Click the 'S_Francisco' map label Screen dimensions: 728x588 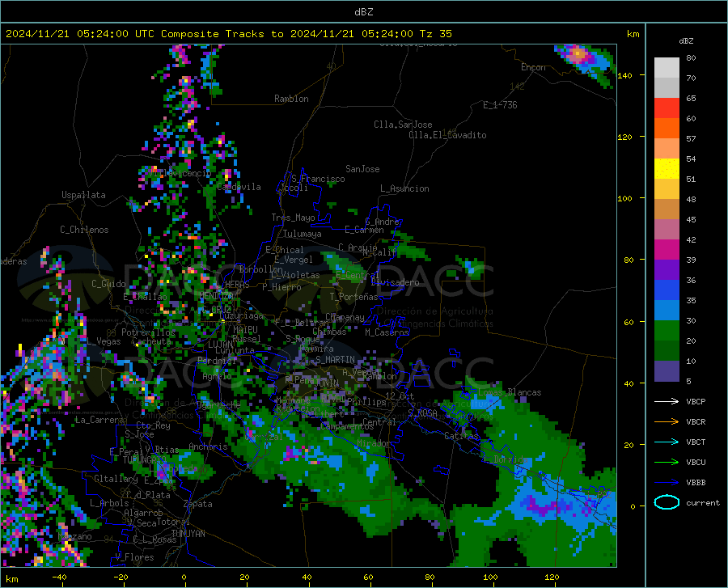point(318,179)
